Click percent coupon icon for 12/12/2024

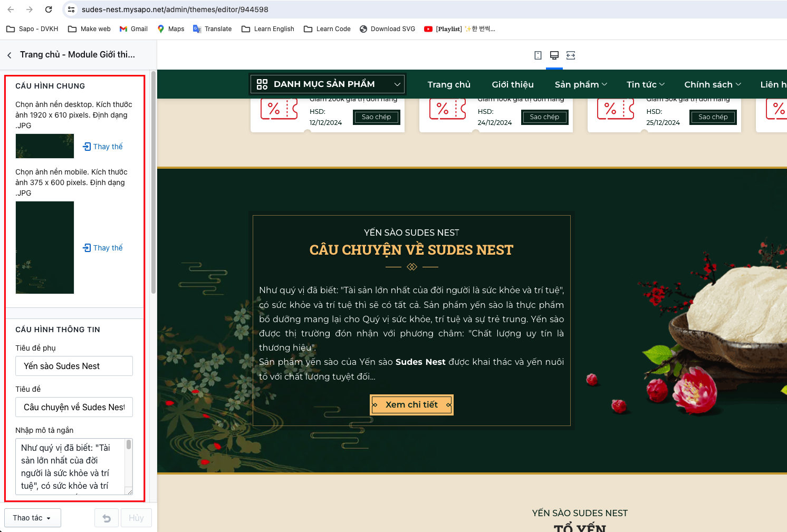[x=279, y=109]
